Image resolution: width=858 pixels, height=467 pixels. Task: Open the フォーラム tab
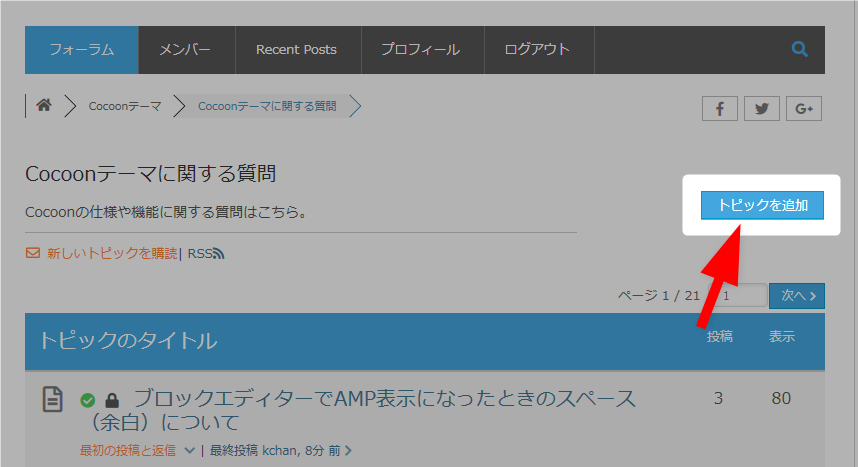click(x=82, y=50)
